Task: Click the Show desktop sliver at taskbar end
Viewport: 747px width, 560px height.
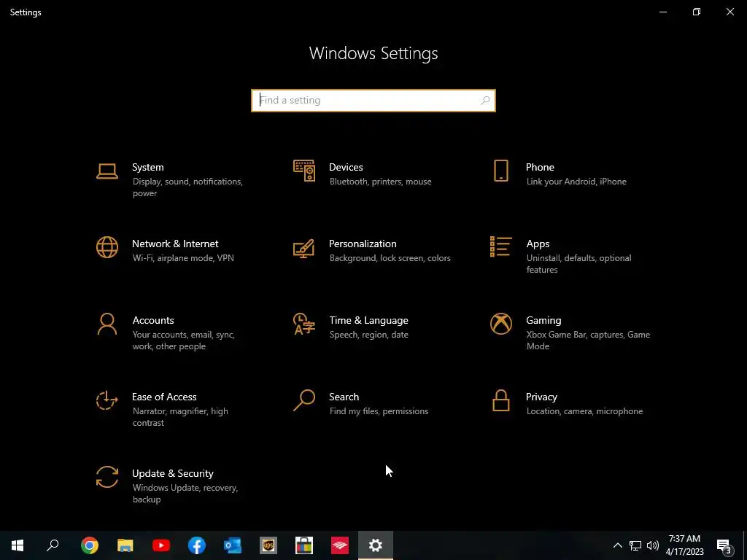Action: coord(745,545)
